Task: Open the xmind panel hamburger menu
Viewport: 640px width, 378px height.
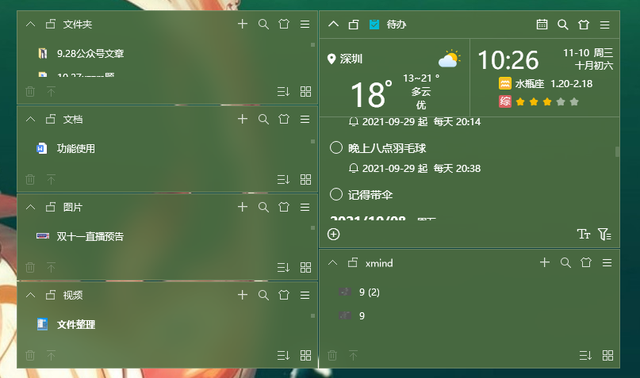Action: pyautogui.click(x=607, y=263)
